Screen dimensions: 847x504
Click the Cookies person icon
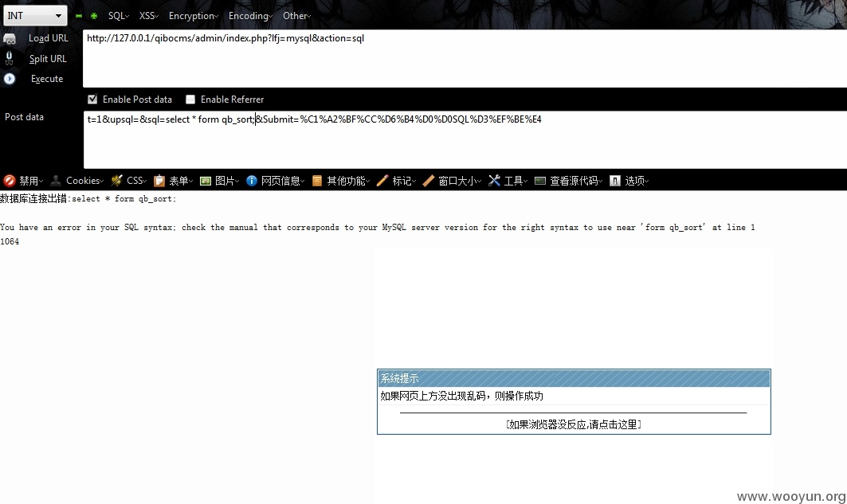pyautogui.click(x=56, y=181)
